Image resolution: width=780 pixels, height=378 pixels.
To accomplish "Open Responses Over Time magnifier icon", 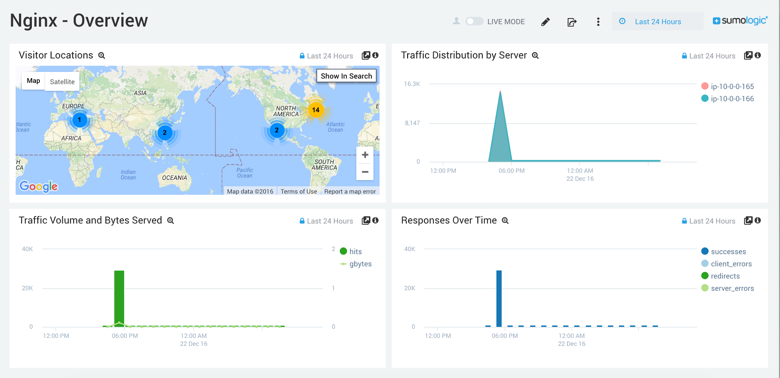I will [505, 220].
